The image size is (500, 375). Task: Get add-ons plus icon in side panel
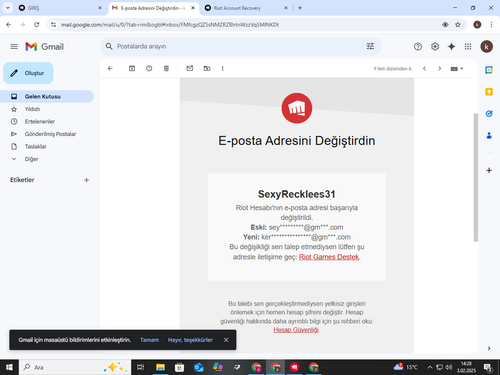click(489, 170)
